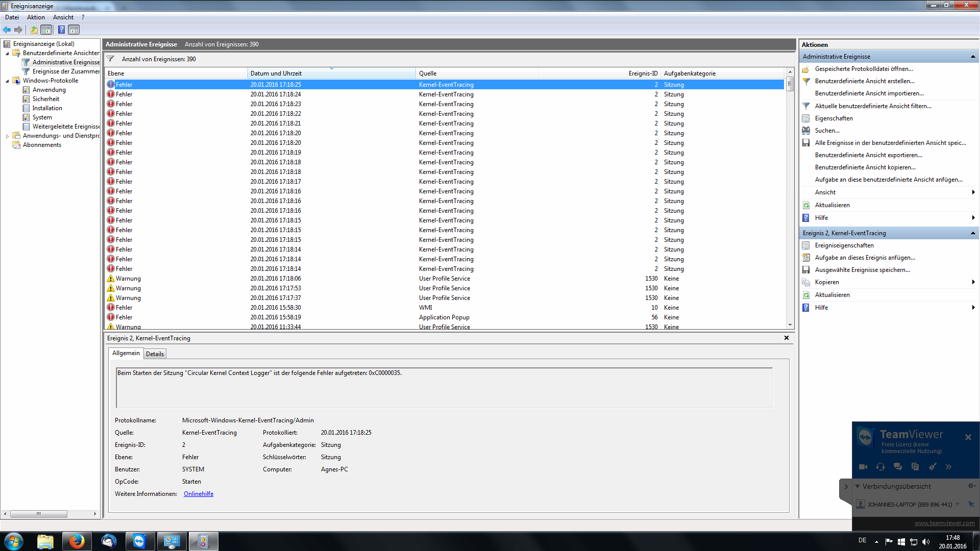Open www.teamviewer.com link

[944, 523]
